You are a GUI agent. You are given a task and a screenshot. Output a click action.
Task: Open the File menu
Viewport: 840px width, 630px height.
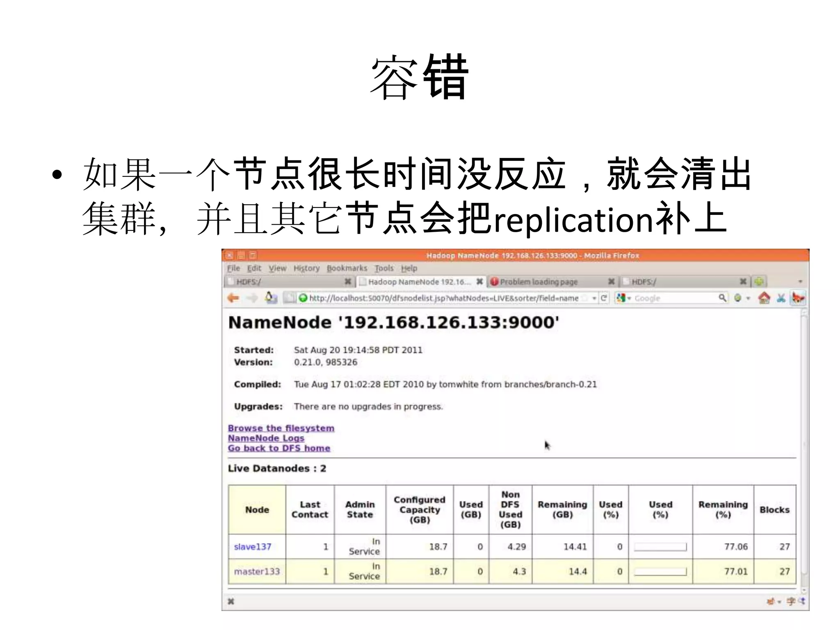point(233,268)
